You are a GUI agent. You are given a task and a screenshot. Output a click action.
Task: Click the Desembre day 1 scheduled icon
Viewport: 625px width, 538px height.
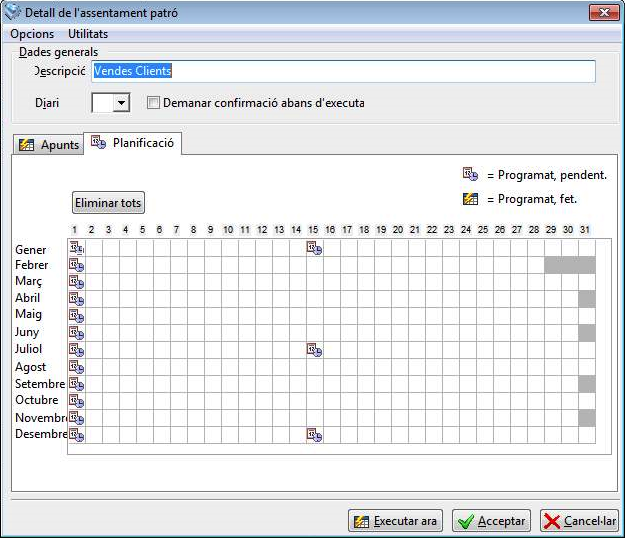pyautogui.click(x=77, y=435)
